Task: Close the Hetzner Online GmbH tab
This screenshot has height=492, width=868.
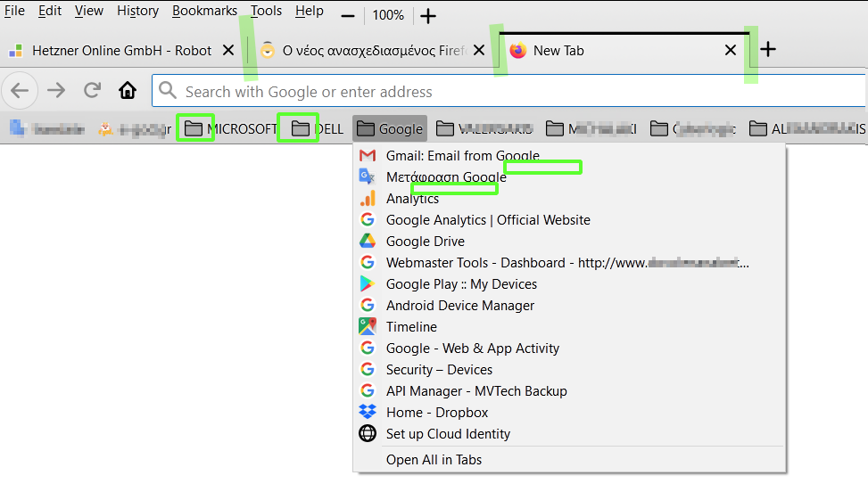Action: 228,50
